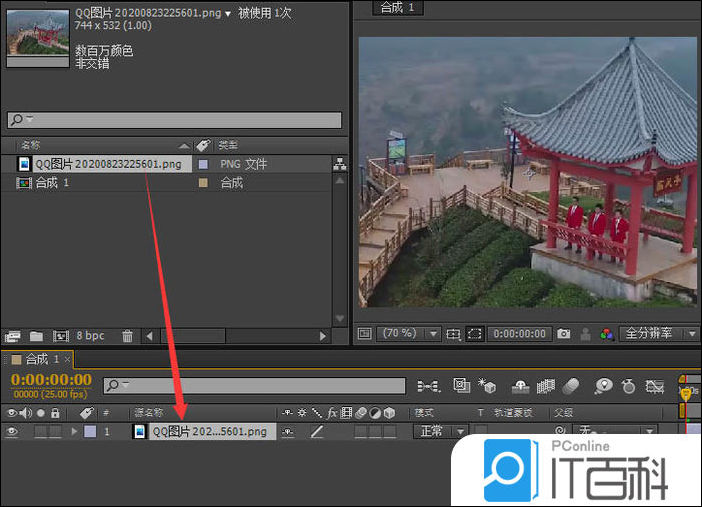
Task: Select the 合成 1 timeline tab
Action: tap(36, 359)
